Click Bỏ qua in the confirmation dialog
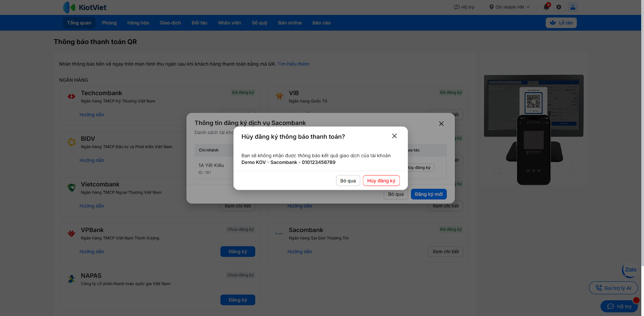This screenshot has width=644, height=316. point(348,181)
